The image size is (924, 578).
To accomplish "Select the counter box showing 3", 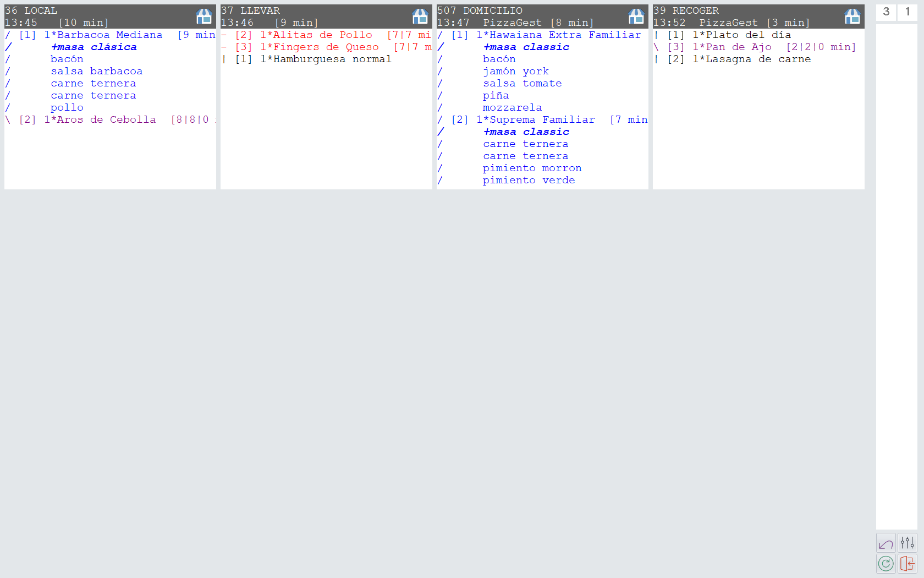I will (x=886, y=12).
